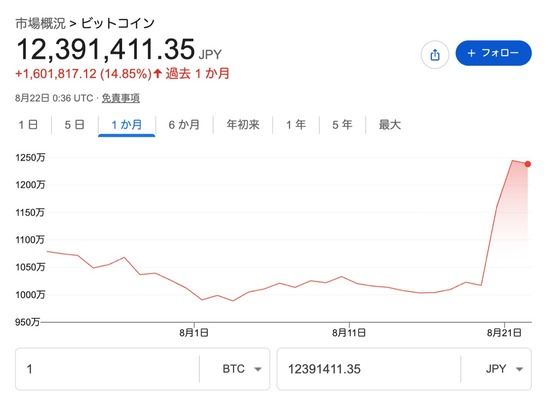Click the red endpoint dot on chart

(527, 164)
